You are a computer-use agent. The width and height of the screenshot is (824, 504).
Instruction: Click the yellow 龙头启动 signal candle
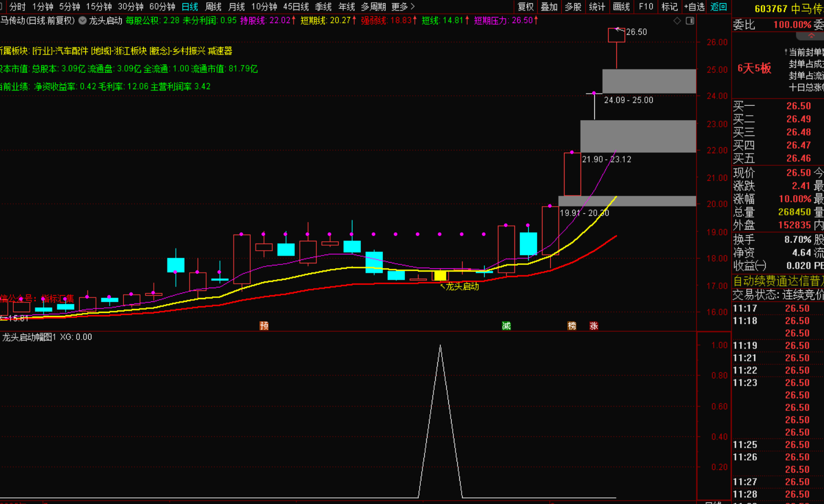440,275
